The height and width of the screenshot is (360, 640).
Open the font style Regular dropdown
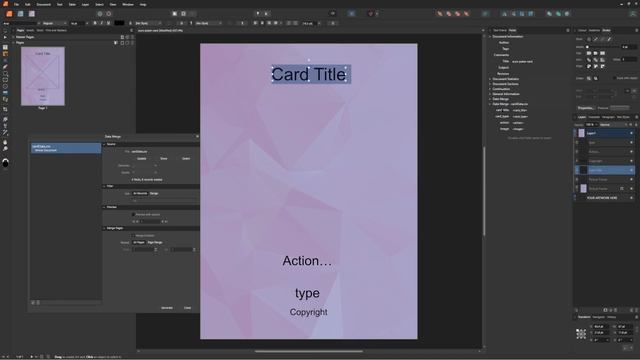point(54,23)
